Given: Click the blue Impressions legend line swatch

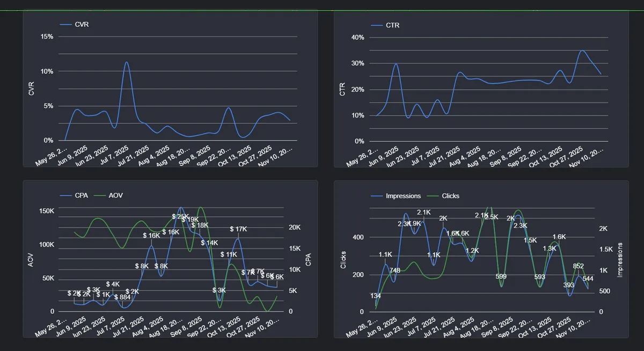Looking at the screenshot, I should click(x=377, y=196).
